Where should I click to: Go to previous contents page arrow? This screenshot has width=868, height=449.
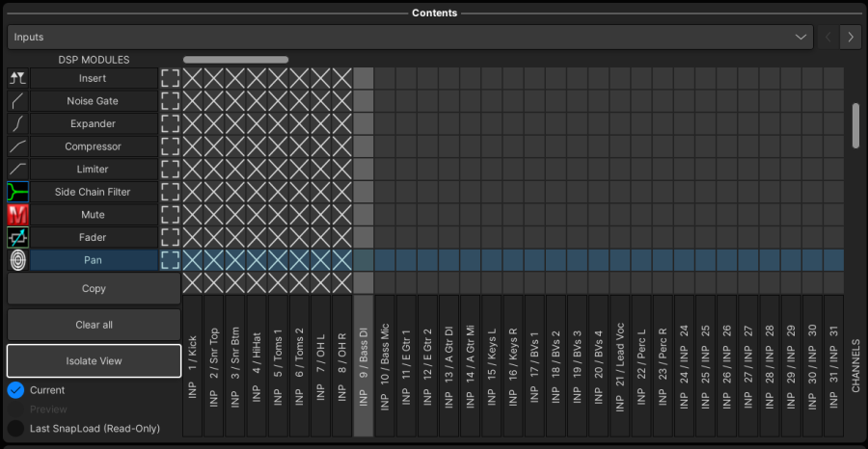tap(827, 37)
